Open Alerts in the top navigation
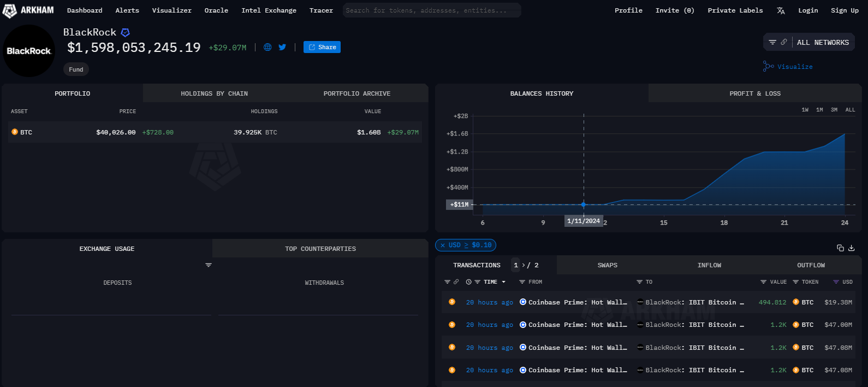Image resolution: width=868 pixels, height=387 pixels. 127,10
